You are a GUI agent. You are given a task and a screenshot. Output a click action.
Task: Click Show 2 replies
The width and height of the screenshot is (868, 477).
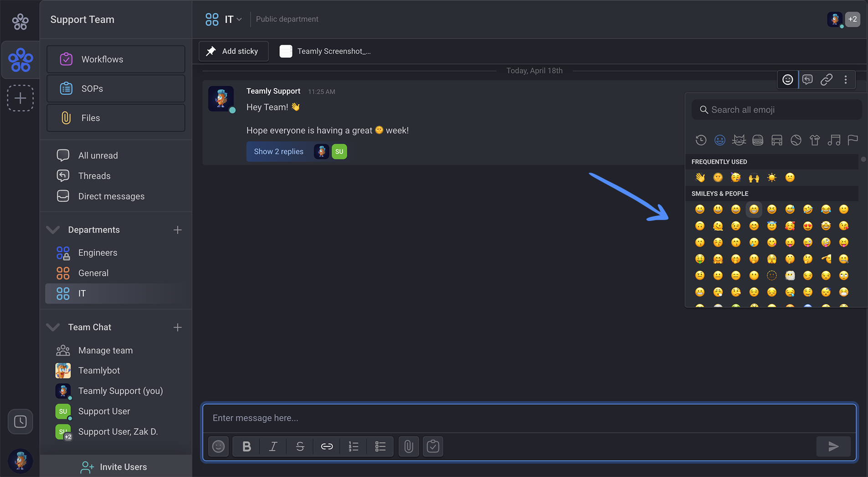click(278, 152)
